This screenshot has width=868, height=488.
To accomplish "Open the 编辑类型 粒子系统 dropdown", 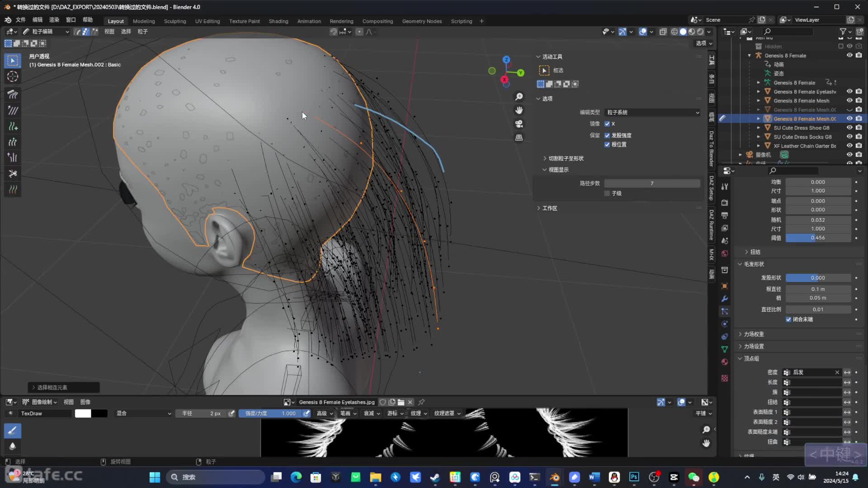I will [x=652, y=113].
